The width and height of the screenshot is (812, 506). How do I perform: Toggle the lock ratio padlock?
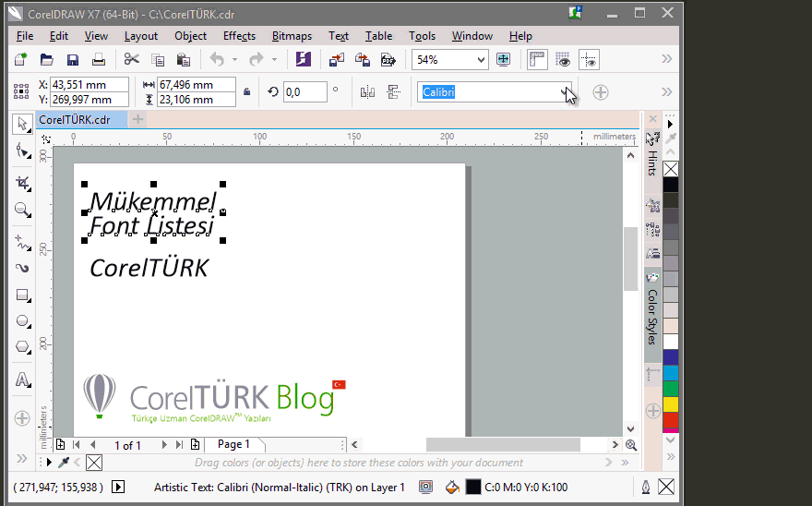click(247, 92)
